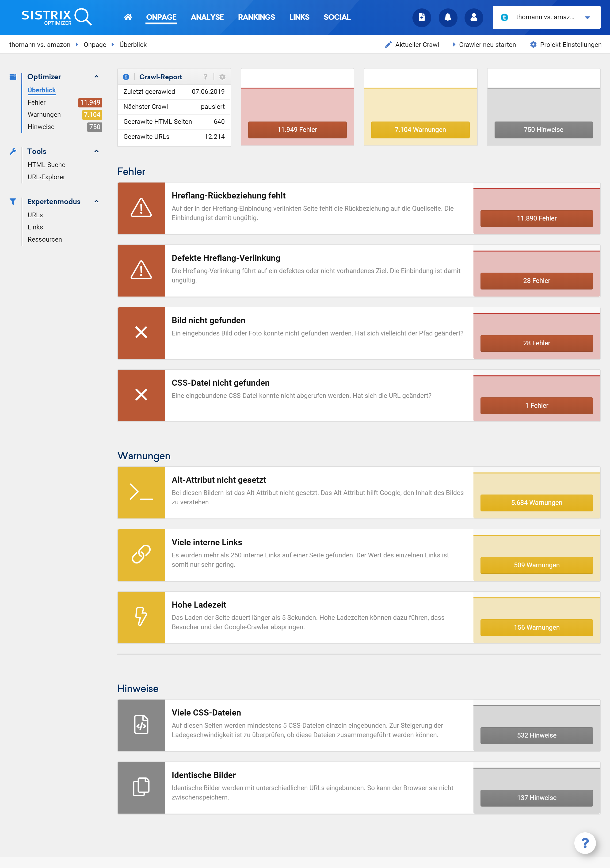Open Projekt-Einstellungen link

[570, 45]
